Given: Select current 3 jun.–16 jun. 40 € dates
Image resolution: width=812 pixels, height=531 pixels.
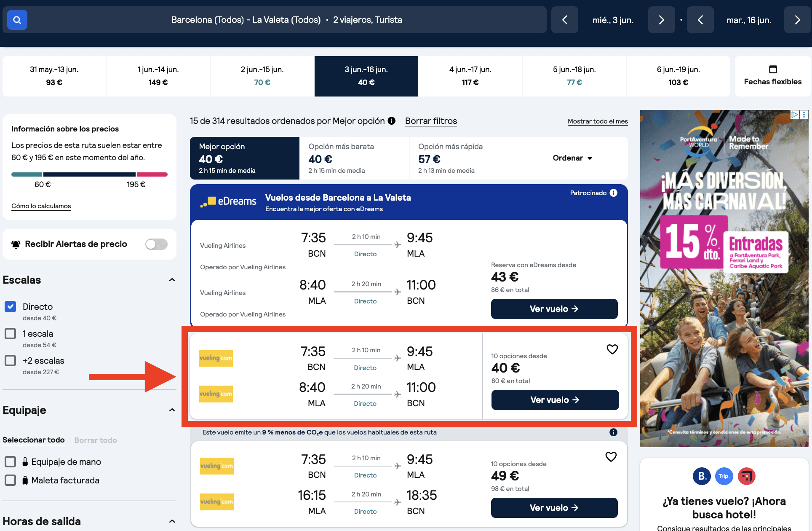Looking at the screenshot, I should (x=366, y=76).
